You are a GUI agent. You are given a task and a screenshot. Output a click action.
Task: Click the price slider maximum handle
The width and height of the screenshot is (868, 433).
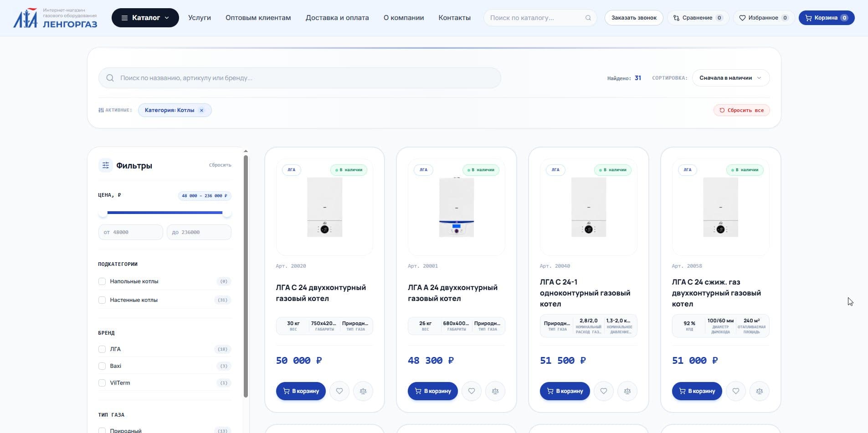click(x=227, y=213)
